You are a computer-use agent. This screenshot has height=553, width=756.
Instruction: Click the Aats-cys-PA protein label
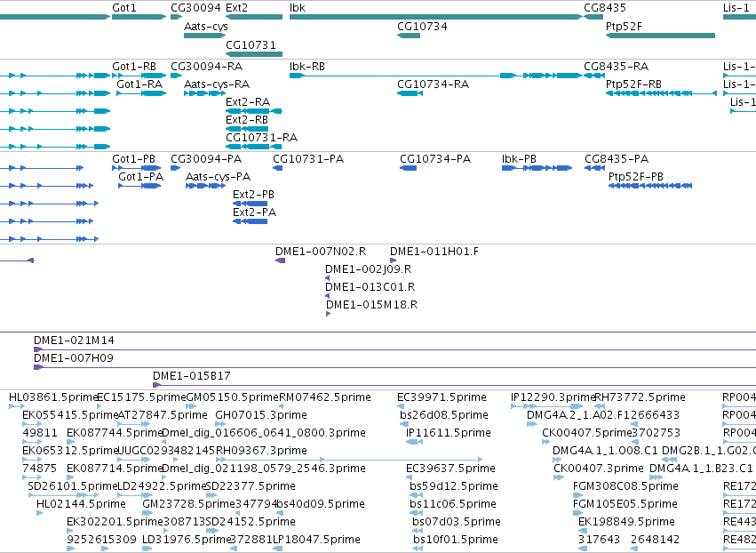pos(218,177)
